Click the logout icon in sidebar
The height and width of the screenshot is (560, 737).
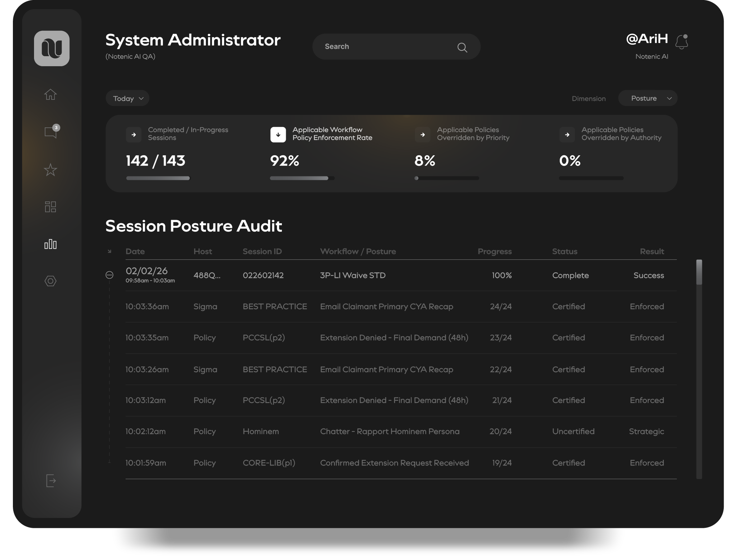pos(51,481)
